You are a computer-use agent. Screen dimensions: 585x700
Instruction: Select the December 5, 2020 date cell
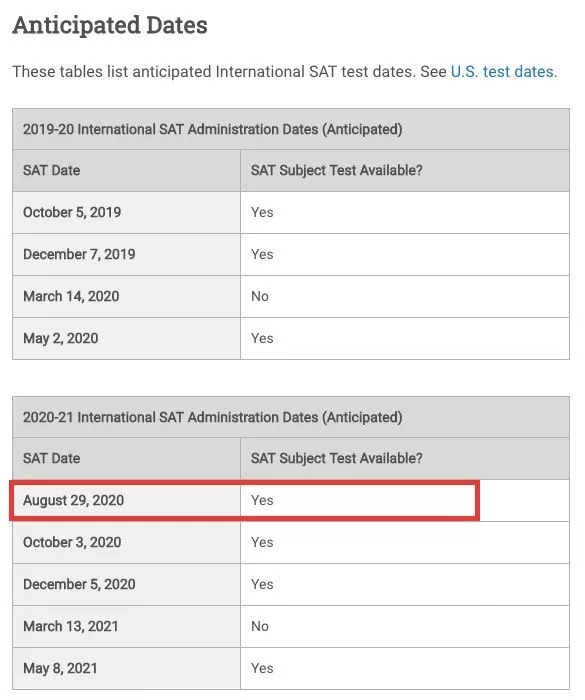click(x=126, y=584)
